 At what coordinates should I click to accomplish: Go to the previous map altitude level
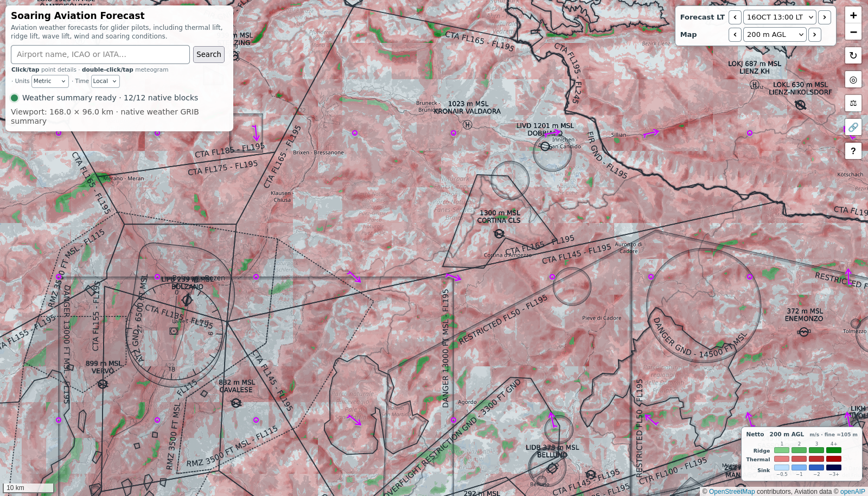[735, 35]
